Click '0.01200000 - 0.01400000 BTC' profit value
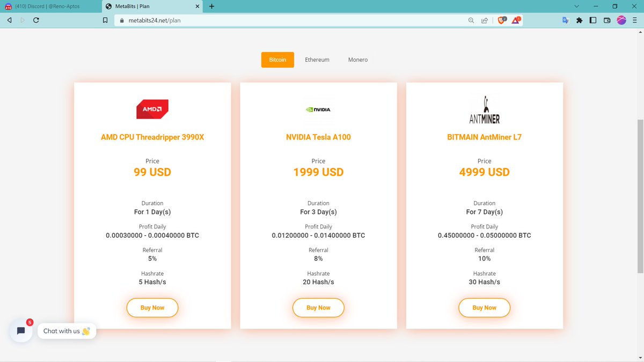The image size is (644, 362). 318,235
